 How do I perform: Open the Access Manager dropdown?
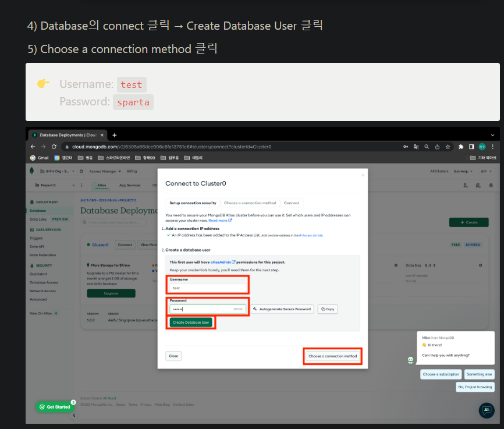pos(105,171)
